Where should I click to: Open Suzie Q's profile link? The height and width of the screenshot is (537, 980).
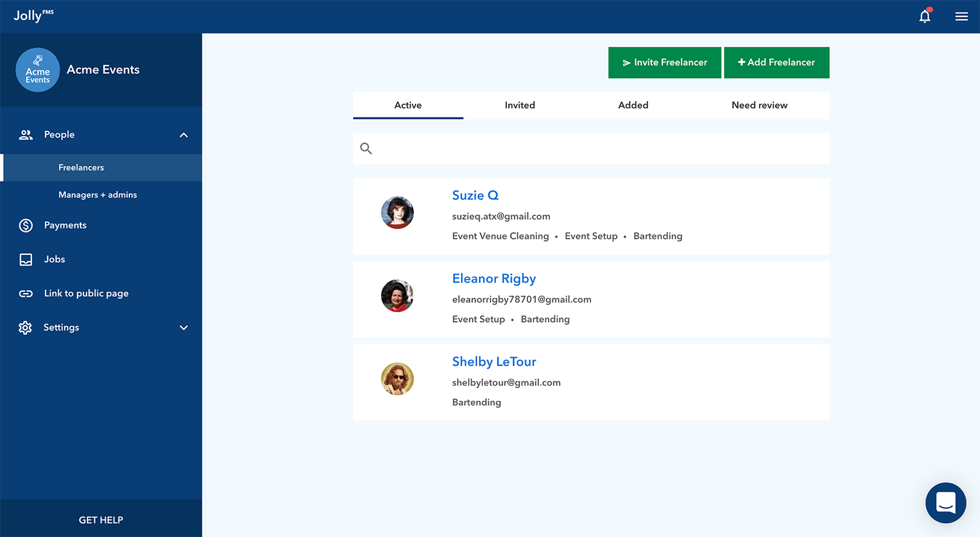475,196
